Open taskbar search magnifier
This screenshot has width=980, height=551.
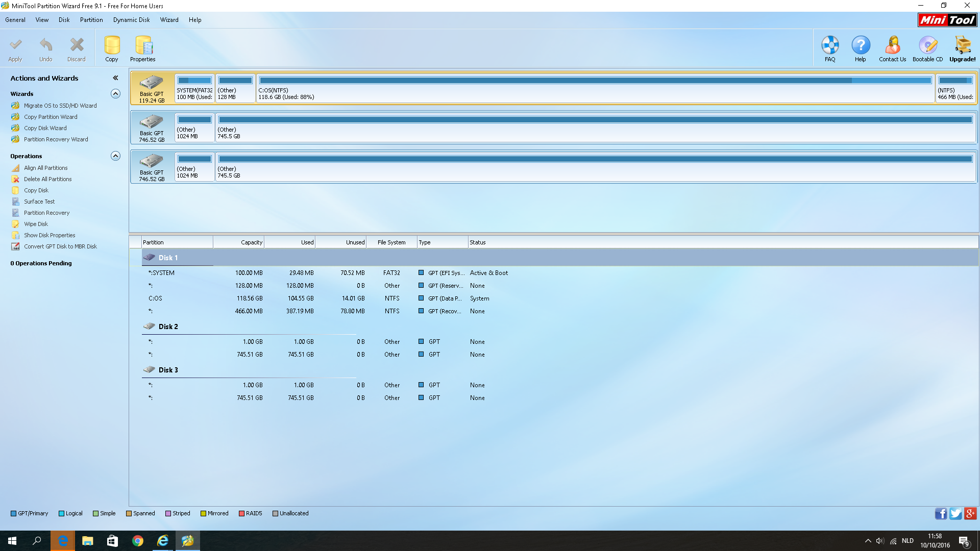pos(37,541)
